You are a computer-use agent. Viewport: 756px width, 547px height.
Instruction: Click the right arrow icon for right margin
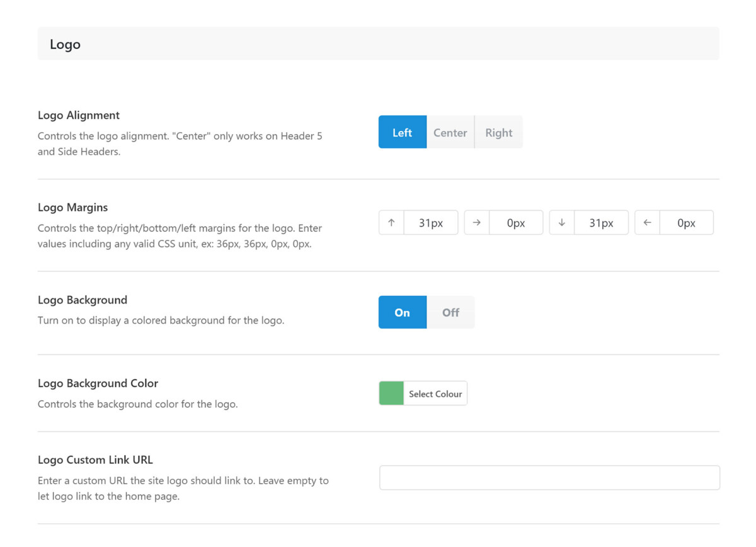point(476,222)
